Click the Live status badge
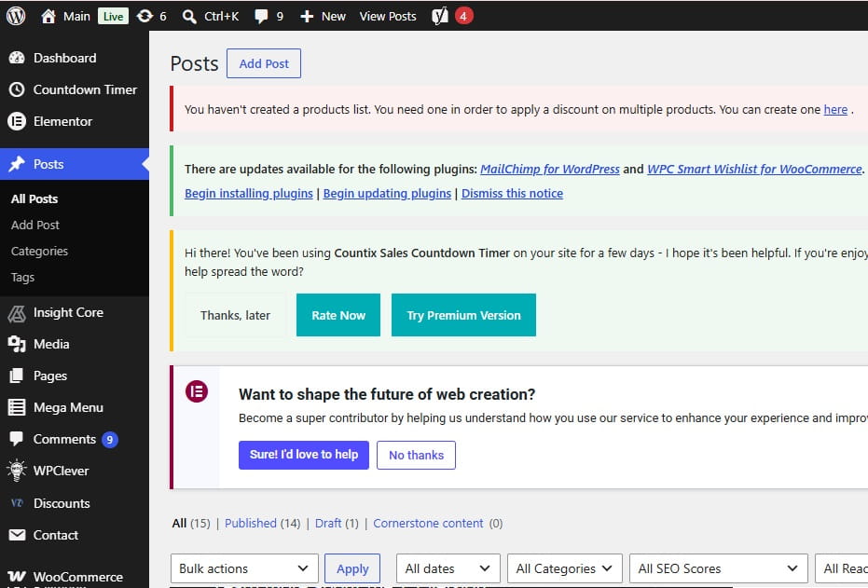This screenshot has height=588, width=868. (x=113, y=17)
